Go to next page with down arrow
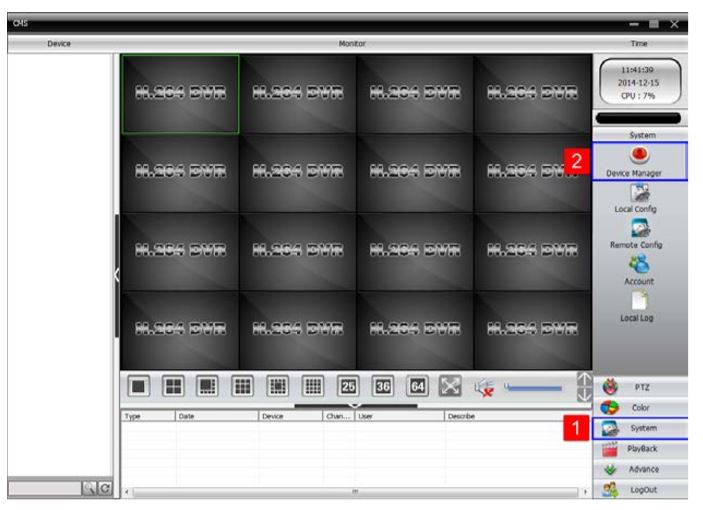703x510 pixels. click(x=584, y=395)
